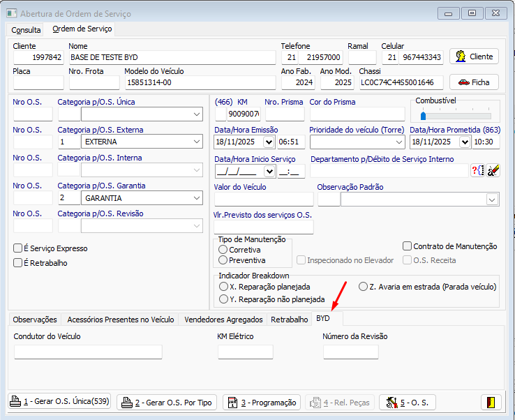Screen dimensions: 515x420
Task: Click the yellow exit door icon
Action: pos(491,403)
